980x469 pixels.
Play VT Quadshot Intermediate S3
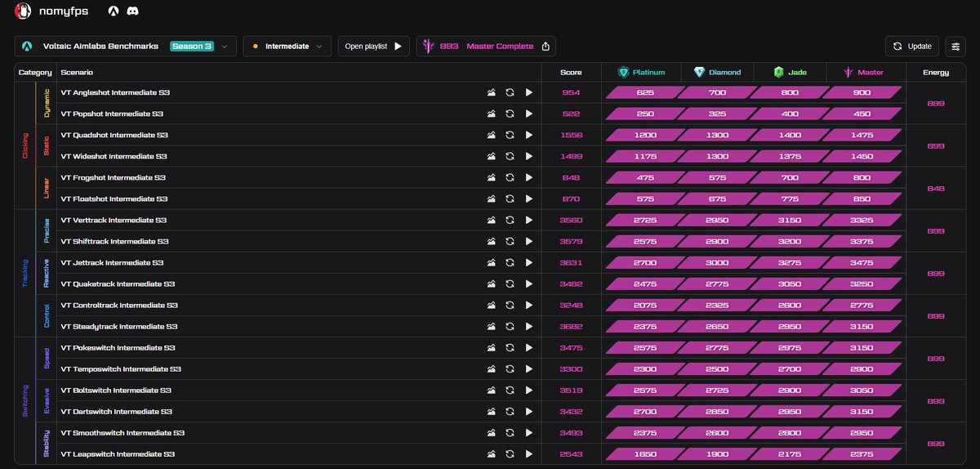[x=528, y=135]
